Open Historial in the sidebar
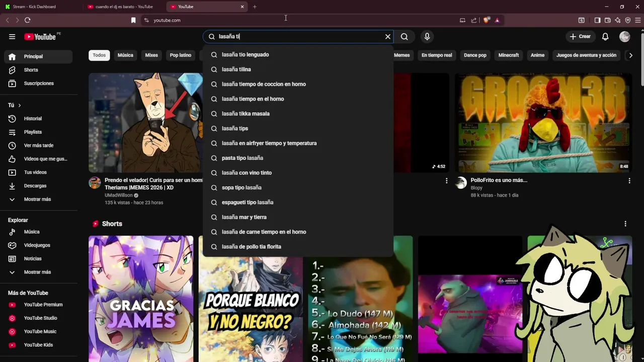Viewport: 644px width, 362px height. 38,119
